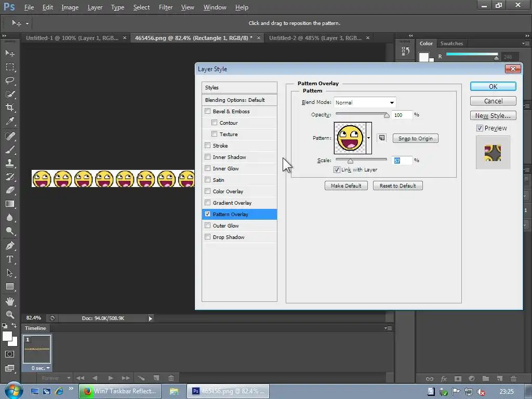Enable the Color Overlay checkbox
The image size is (532, 399).
click(x=208, y=191)
